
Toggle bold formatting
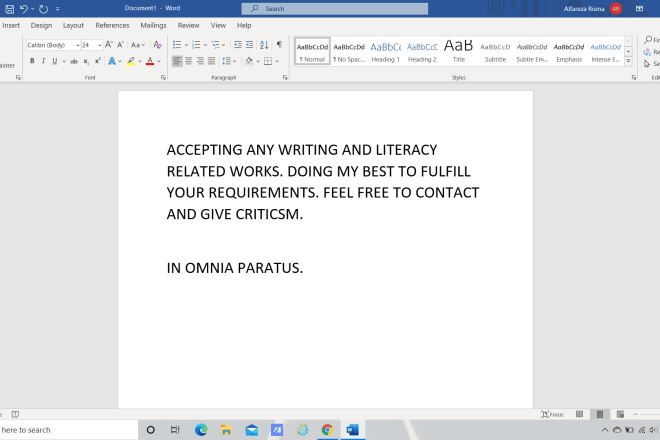tap(32, 61)
